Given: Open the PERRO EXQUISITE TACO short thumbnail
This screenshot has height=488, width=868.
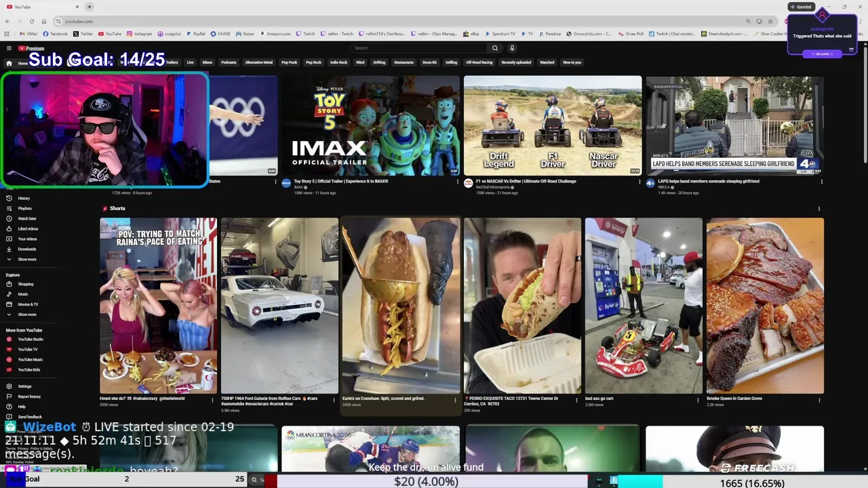Looking at the screenshot, I should (x=522, y=306).
